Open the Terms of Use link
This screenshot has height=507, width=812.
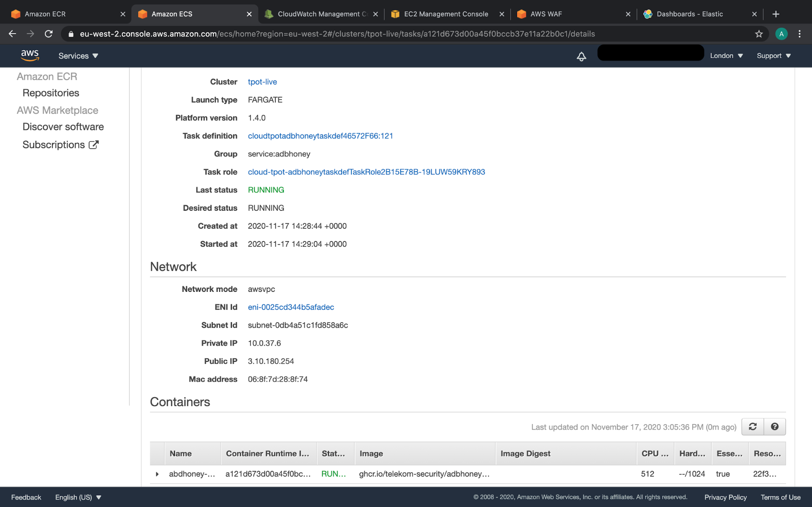780,497
